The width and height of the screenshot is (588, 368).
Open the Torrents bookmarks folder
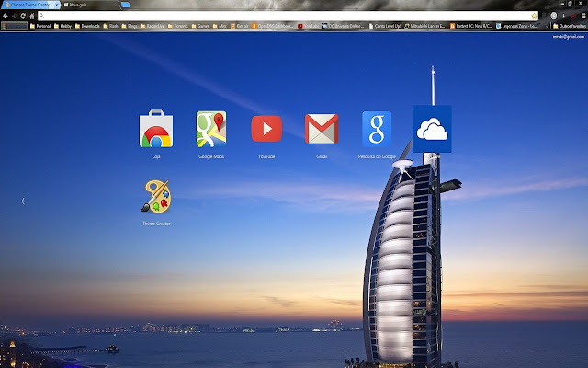(x=177, y=26)
